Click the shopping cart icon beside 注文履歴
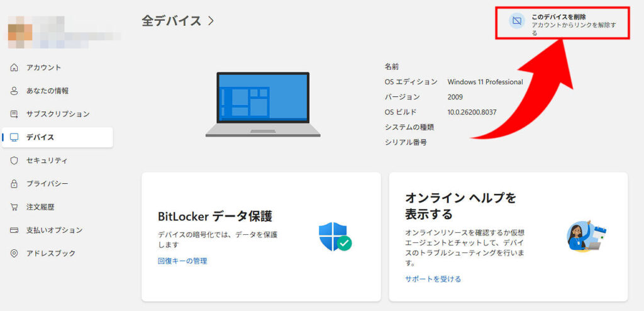Image resolution: width=644 pixels, height=311 pixels. click(x=14, y=207)
